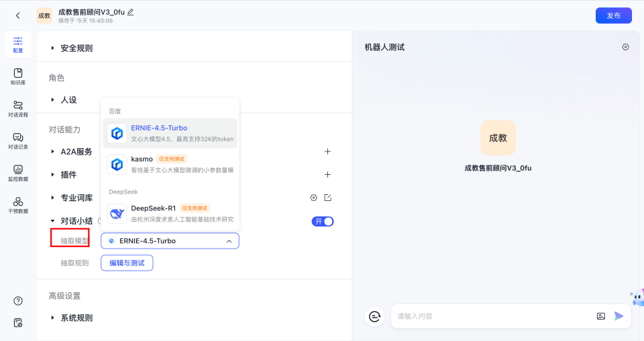Viewport: 644px width, 341px height.
Task: Open 机器人测试 settings icon
Action: tap(625, 47)
